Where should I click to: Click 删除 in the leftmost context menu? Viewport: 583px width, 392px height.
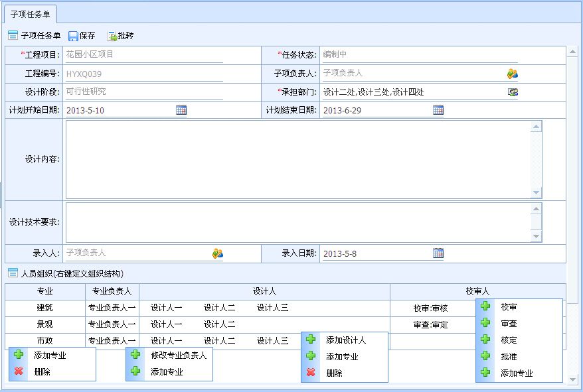click(x=42, y=372)
